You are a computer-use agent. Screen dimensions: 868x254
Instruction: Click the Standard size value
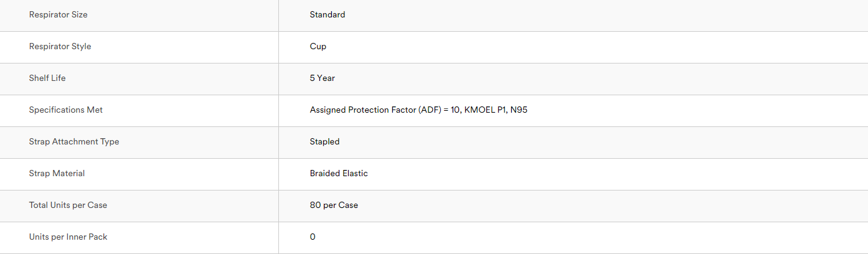(x=328, y=15)
